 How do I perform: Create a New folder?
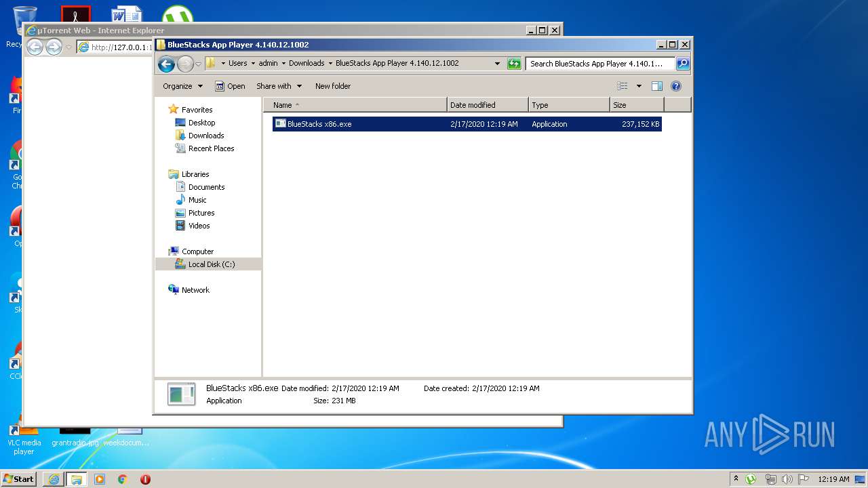click(x=333, y=86)
